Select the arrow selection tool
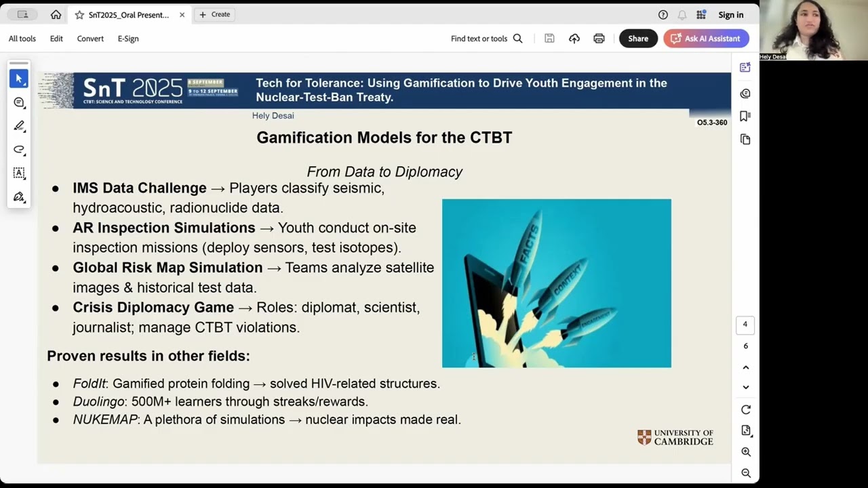 click(x=19, y=79)
